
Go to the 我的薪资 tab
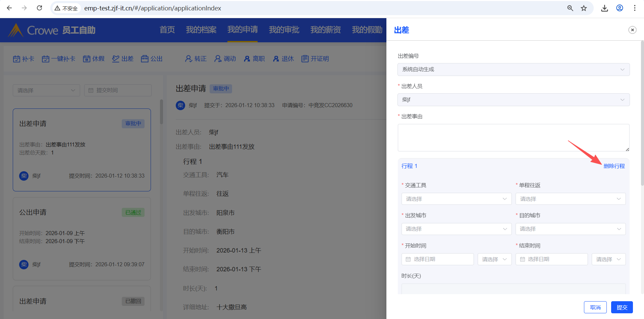point(325,30)
